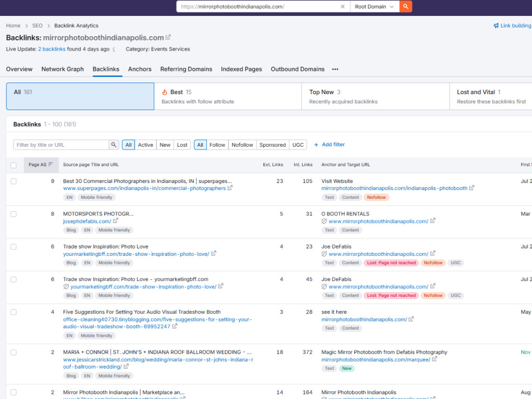Open external icon for 'see it here' target URL
Screen dimensions: 532x399
[x=411, y=319]
